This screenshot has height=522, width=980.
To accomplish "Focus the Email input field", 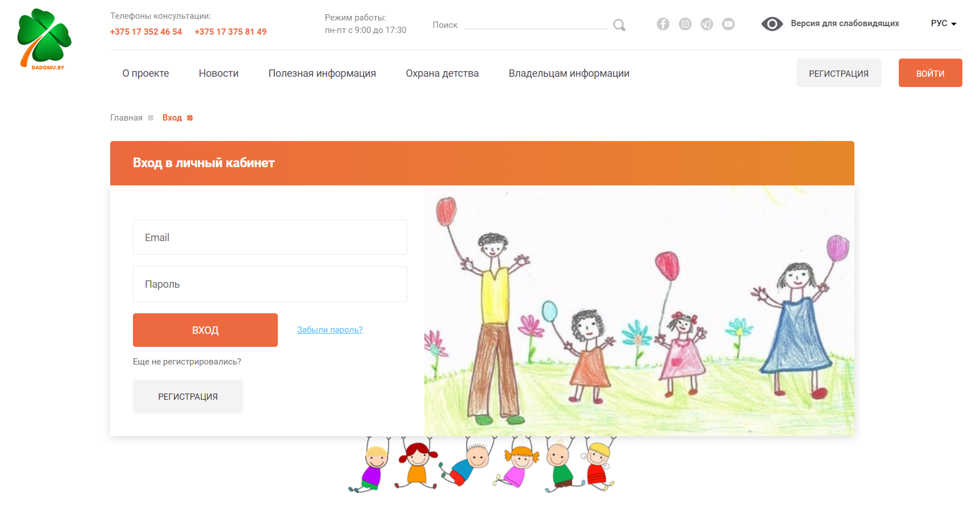I will point(270,237).
